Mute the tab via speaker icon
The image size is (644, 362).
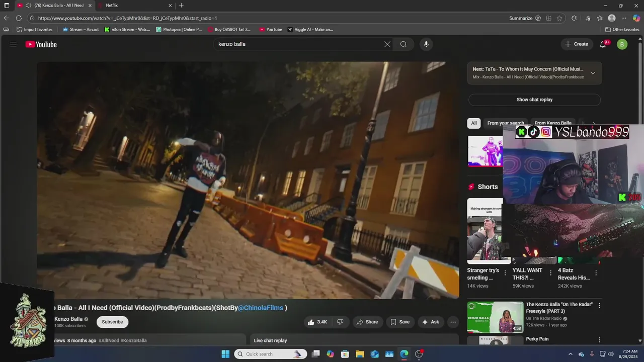coord(28,6)
